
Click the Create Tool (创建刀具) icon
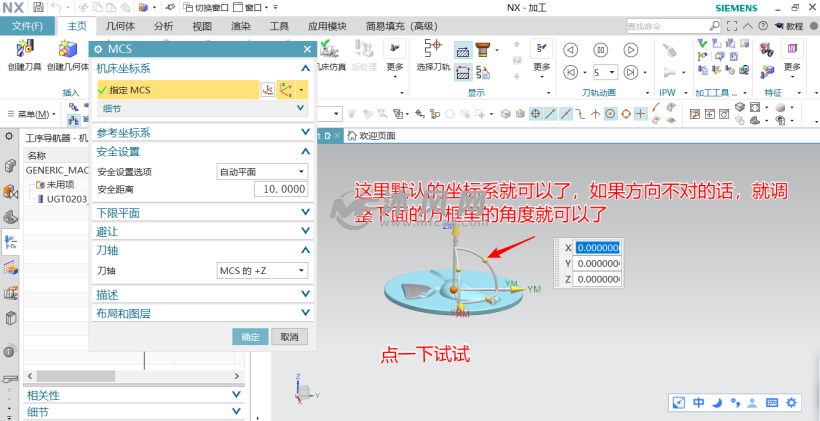[x=24, y=50]
